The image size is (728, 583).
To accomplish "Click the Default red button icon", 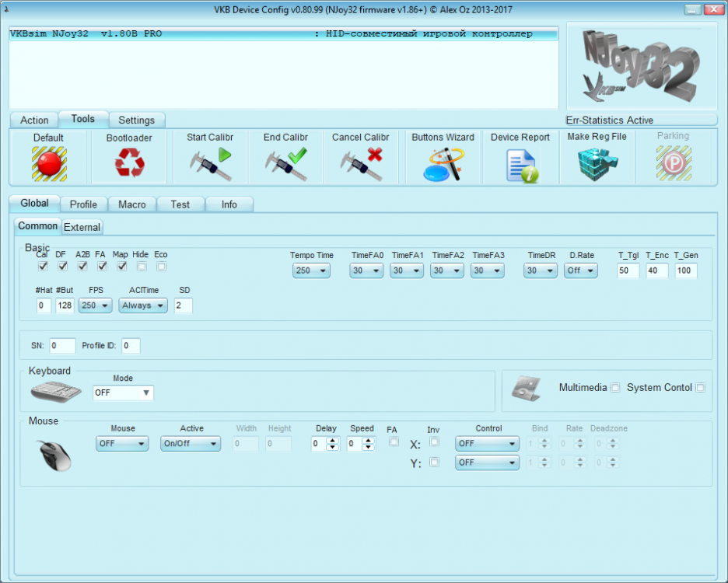I will pos(49,164).
